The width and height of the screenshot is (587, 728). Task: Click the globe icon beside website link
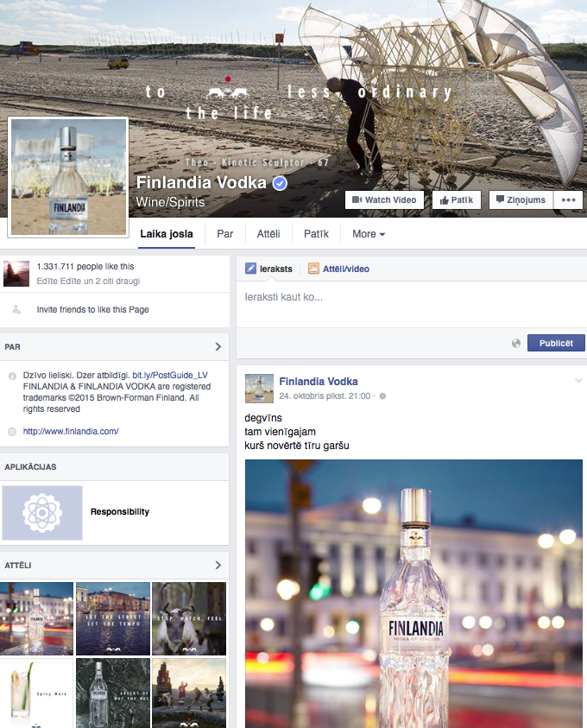click(x=12, y=432)
